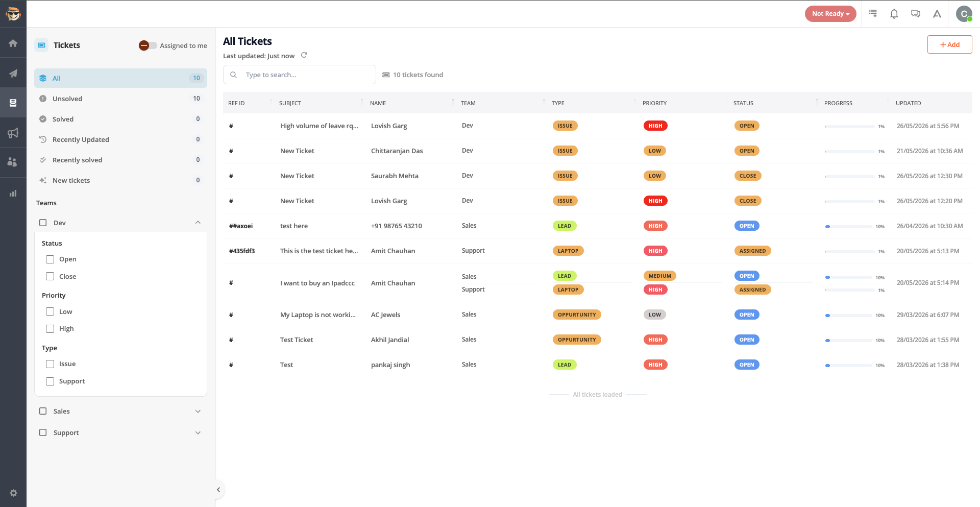Select the Solved tickets filter
Screen dimensions: 980x507
(x=120, y=119)
